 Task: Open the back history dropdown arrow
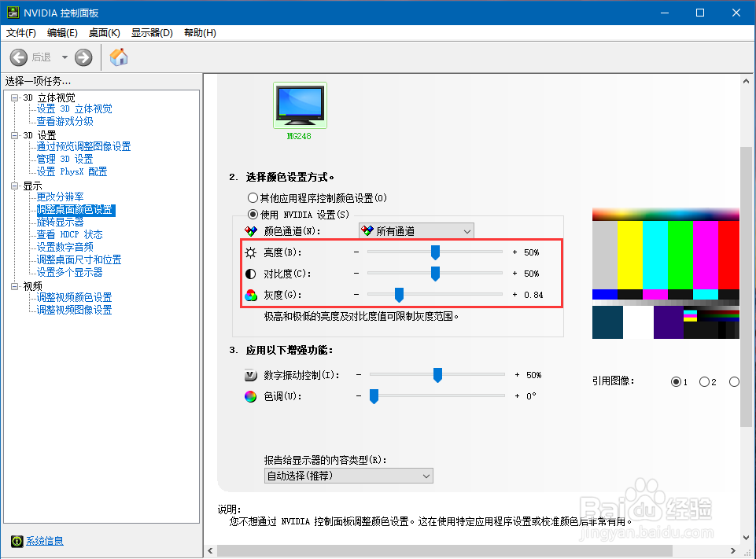[65, 57]
